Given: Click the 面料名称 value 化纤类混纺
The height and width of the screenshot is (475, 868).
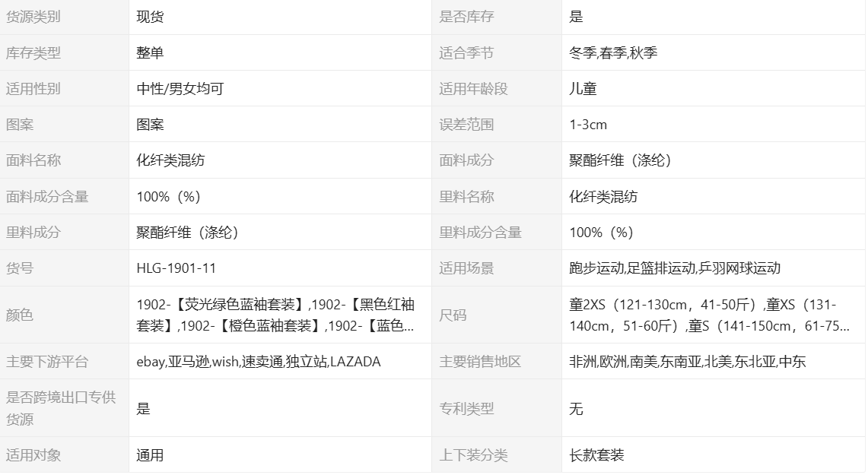Looking at the screenshot, I should (170, 160).
